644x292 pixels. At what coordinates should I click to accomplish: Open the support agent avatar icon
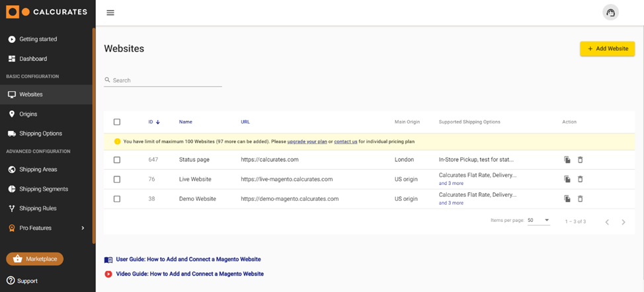coord(610,13)
